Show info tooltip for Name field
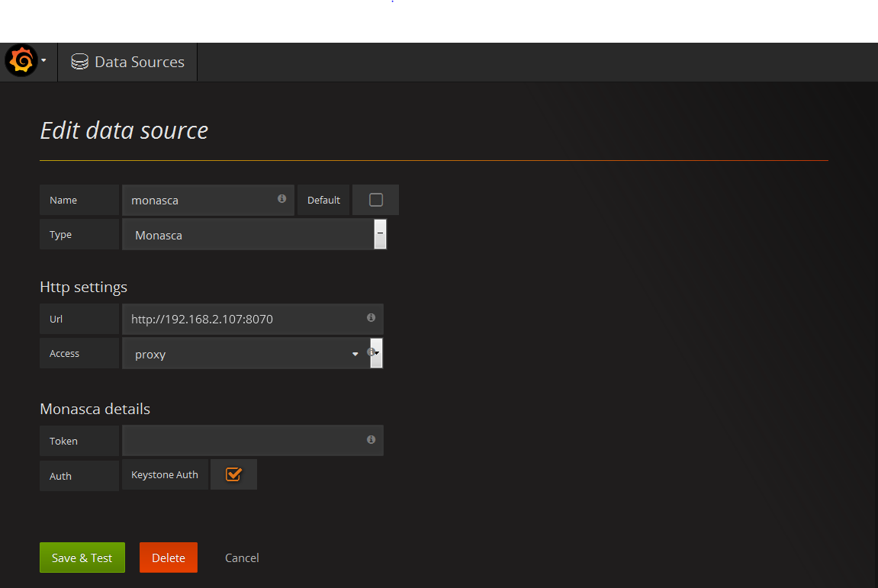 281,199
